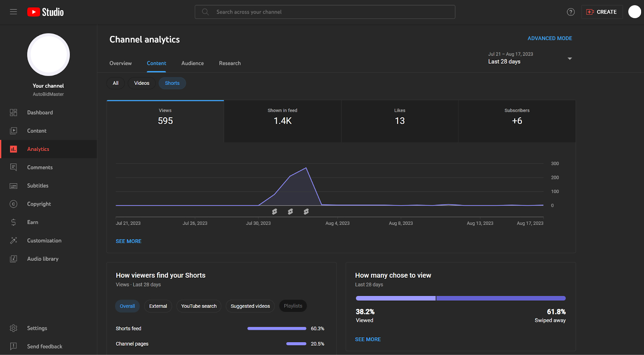Expand the Last 28 days date dropdown
The height and width of the screenshot is (355, 644).
[530, 58]
